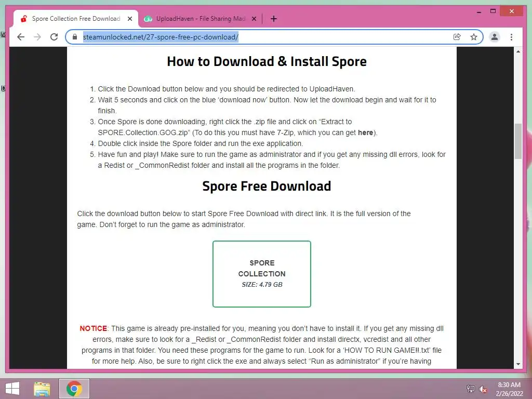
Task: Go back using the browser back arrow
Action: point(21,37)
